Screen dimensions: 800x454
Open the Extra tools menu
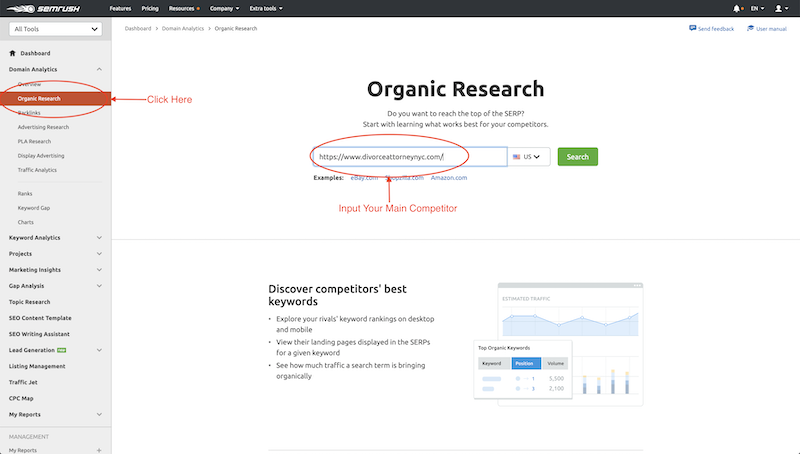point(266,8)
